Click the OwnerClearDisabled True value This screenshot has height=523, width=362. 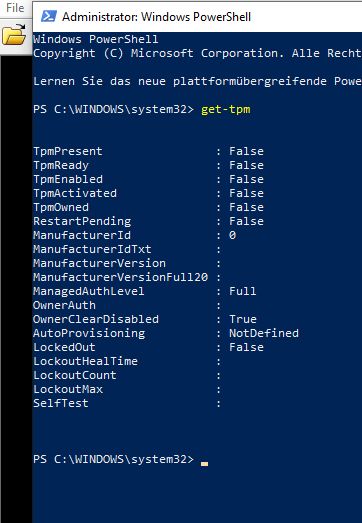(x=243, y=319)
